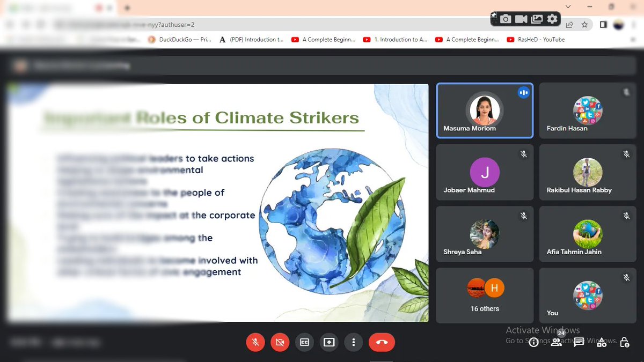The image size is (644, 362).
Task: Turn on your camera in the call
Action: click(280, 342)
